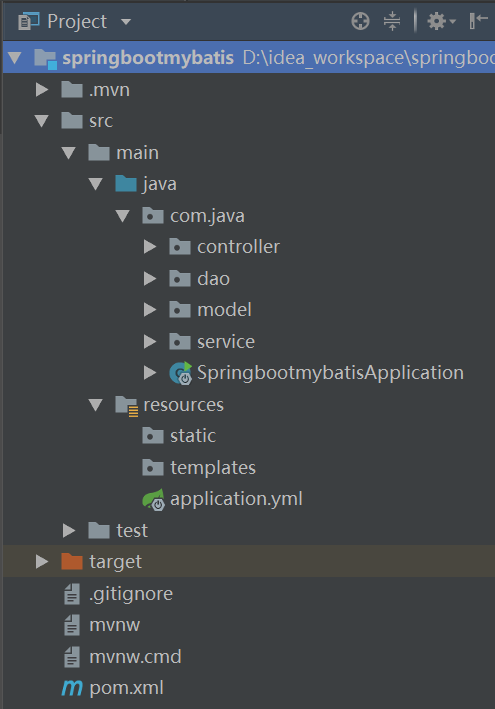Click the springbootmybatis module folder icon
Screen dimensions: 495x709
[x=45, y=59]
